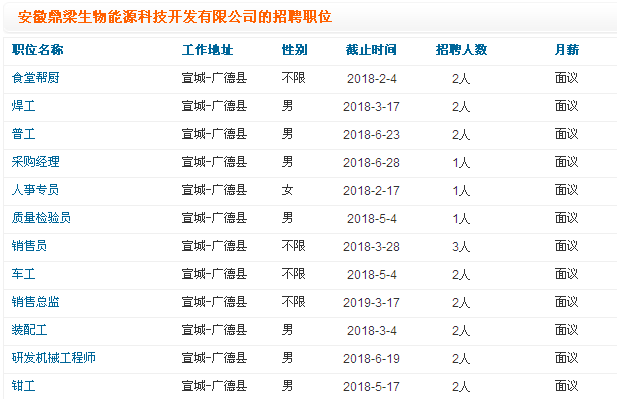Click the 截止时间 column header

click(x=371, y=50)
